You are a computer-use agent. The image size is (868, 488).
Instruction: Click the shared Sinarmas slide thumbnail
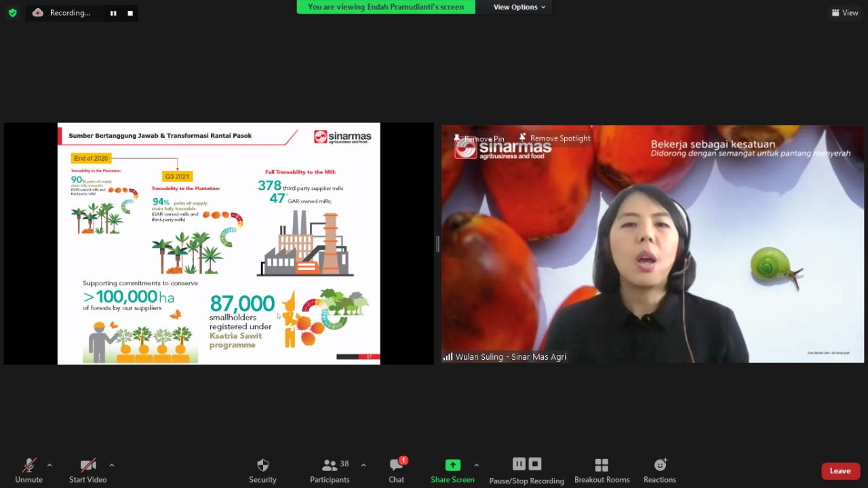(219, 244)
